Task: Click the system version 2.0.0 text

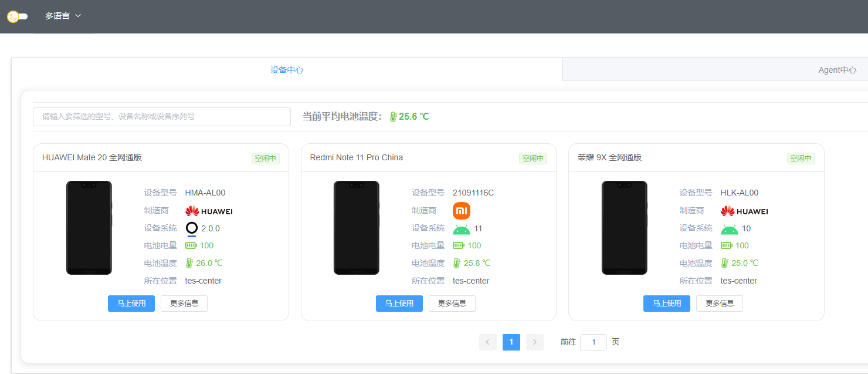Action: pos(211,228)
